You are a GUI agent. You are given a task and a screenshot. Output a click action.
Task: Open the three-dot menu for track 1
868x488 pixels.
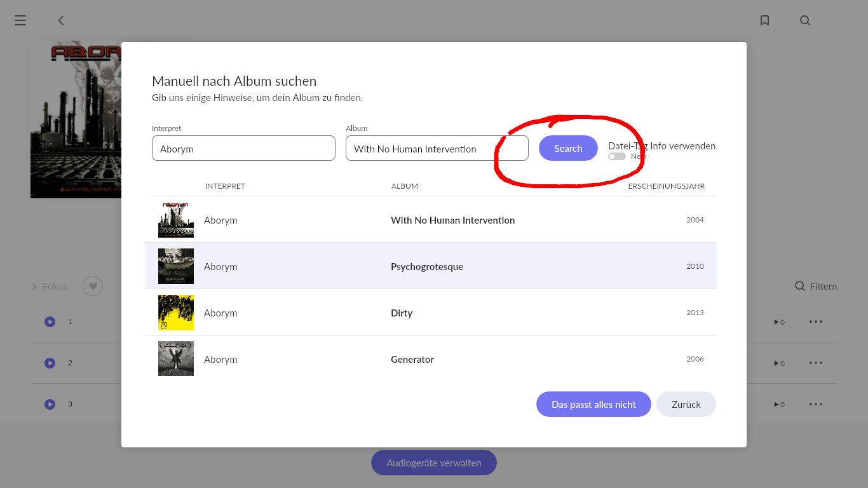point(816,322)
